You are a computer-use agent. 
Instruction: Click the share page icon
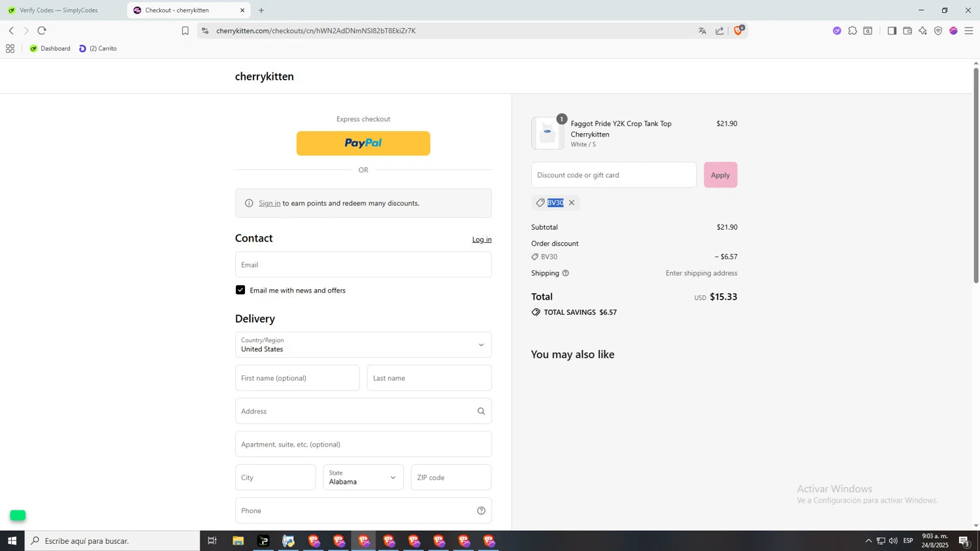click(x=719, y=31)
